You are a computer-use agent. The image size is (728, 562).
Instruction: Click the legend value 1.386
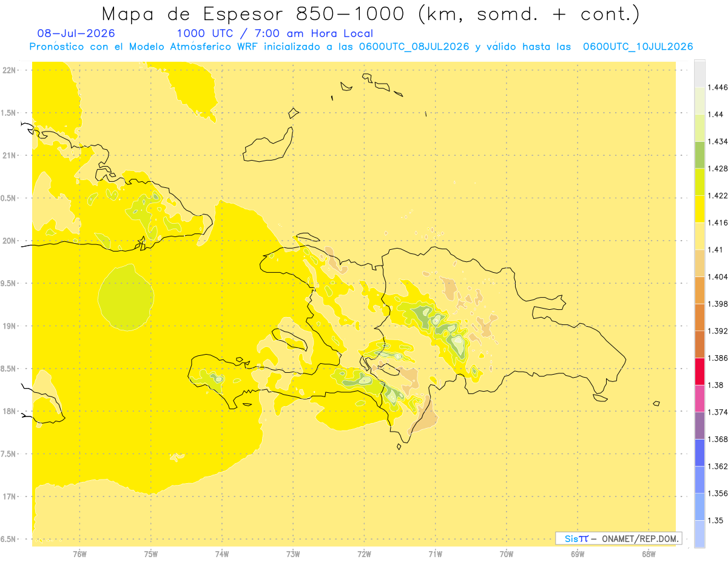pyautogui.click(x=718, y=358)
